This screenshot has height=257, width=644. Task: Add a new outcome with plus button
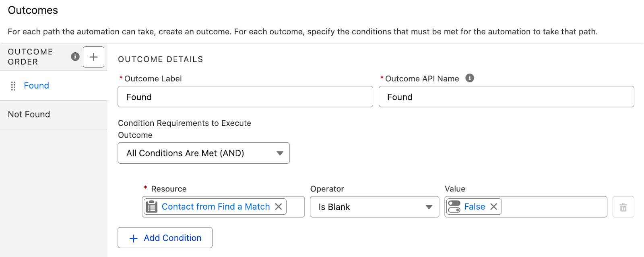coord(93,57)
